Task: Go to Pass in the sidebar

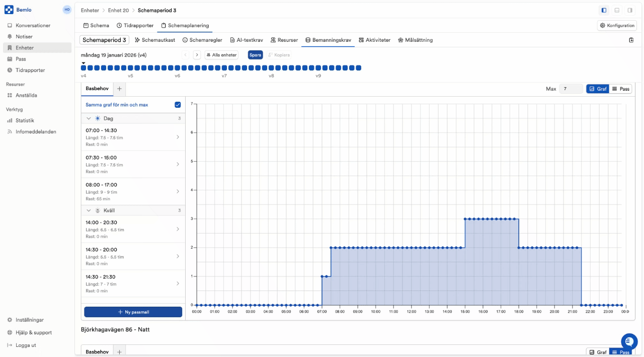Action: pos(21,59)
